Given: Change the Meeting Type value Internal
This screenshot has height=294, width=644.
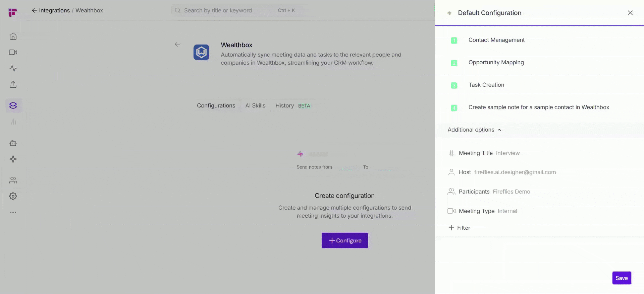Looking at the screenshot, I should [x=507, y=211].
